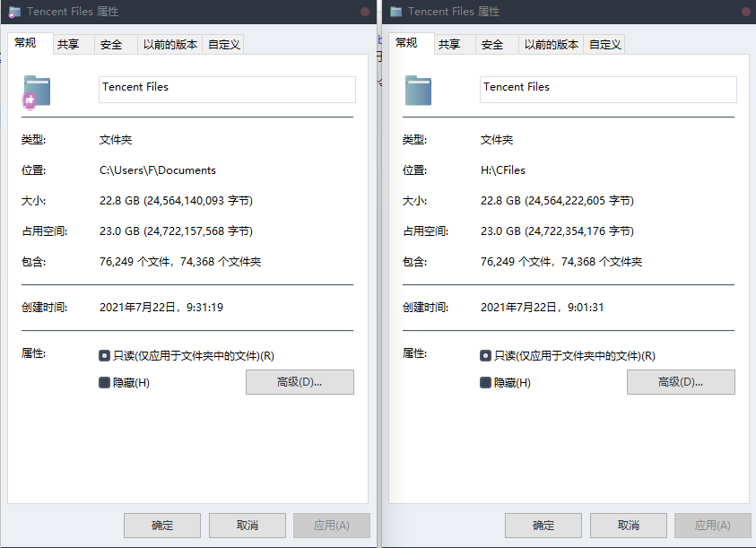Click the folder icon in the C:\Users\F\Documents dialog
The width and height of the screenshot is (756, 548).
point(37,91)
